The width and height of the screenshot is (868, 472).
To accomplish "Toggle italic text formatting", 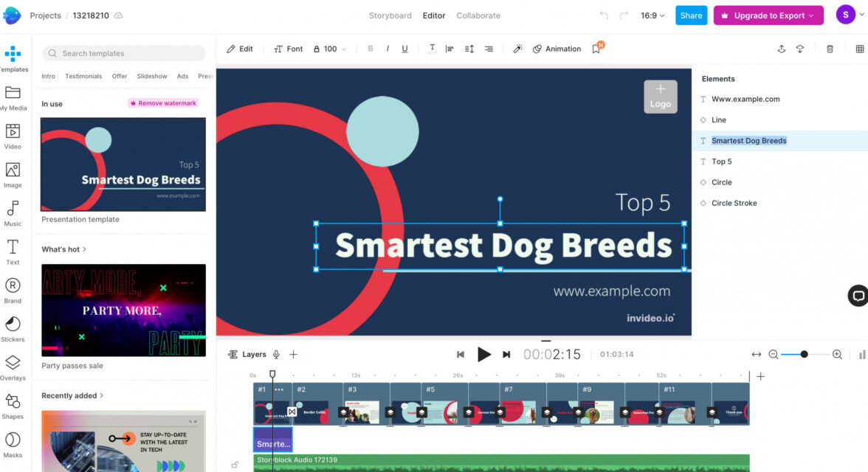I will click(x=387, y=49).
